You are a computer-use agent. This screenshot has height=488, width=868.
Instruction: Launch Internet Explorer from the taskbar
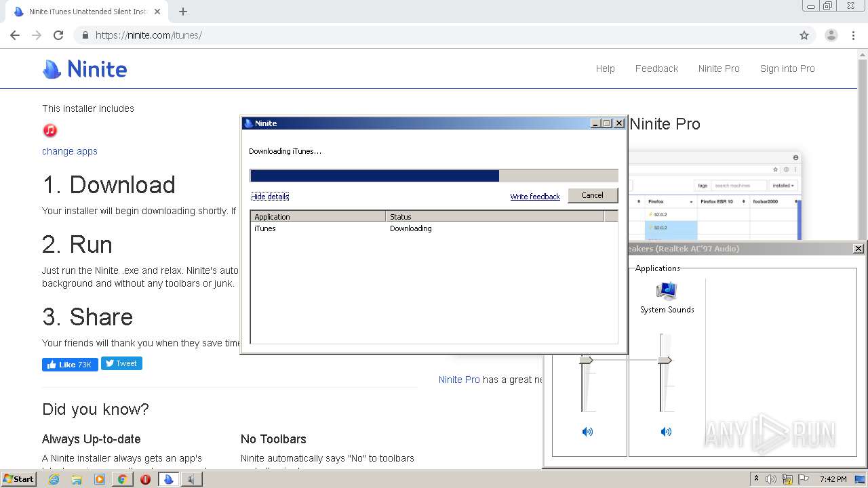(x=54, y=479)
